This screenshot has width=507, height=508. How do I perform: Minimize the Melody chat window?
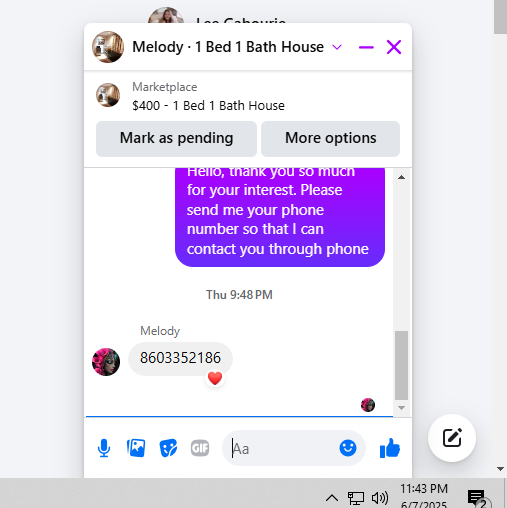(366, 47)
